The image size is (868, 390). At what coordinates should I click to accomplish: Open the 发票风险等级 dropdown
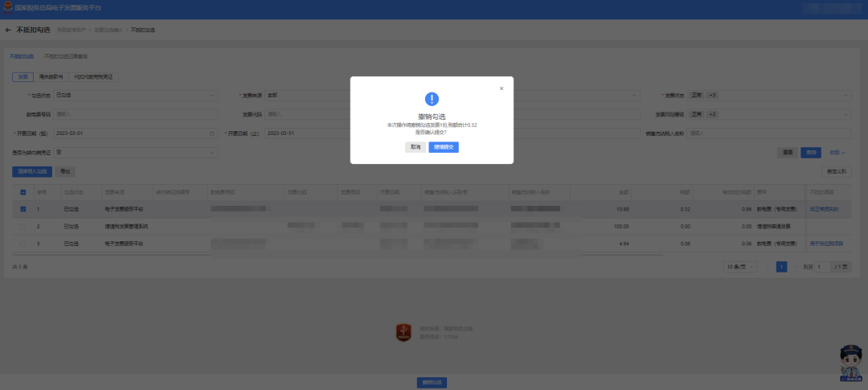pos(769,115)
